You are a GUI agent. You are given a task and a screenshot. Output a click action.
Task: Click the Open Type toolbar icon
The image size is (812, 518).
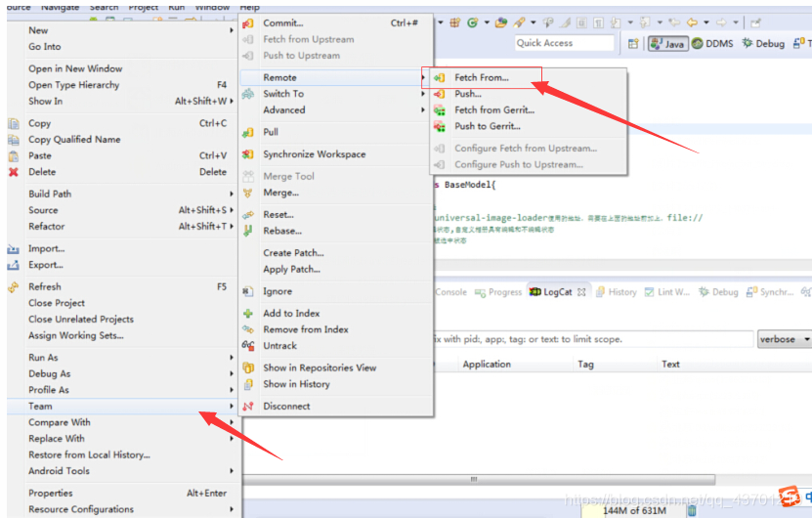500,22
